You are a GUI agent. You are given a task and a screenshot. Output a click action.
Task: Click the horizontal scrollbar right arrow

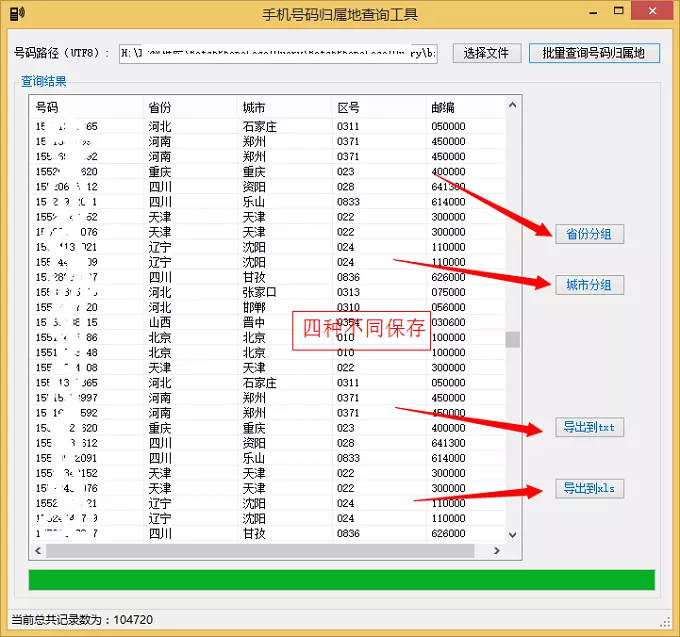(497, 550)
